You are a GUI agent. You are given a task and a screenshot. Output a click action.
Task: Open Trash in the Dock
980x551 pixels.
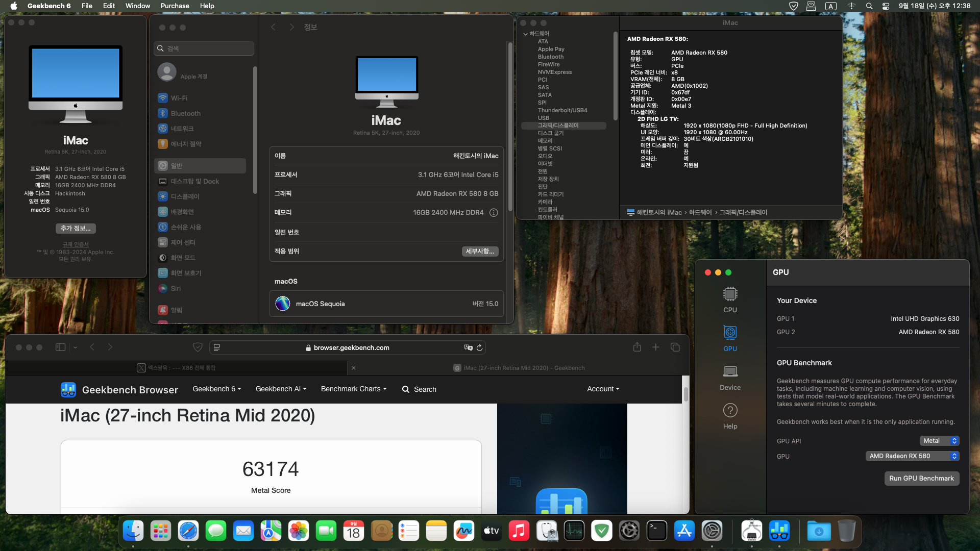pyautogui.click(x=846, y=531)
